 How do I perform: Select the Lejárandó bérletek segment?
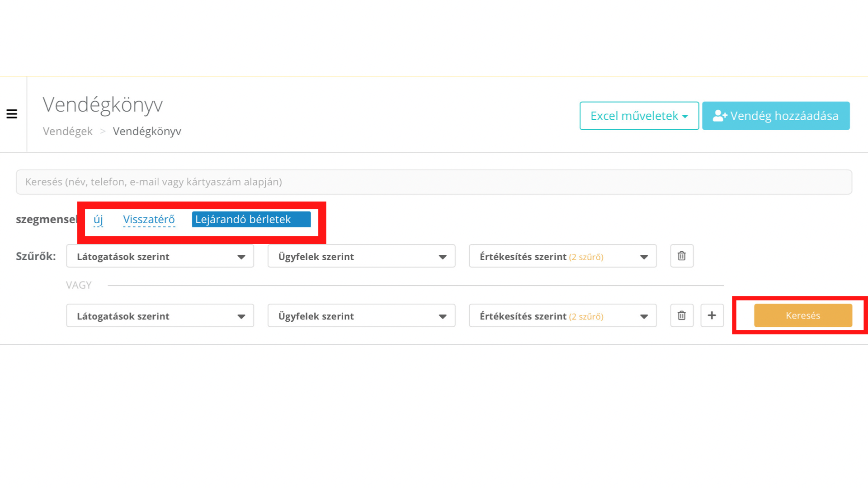click(251, 219)
